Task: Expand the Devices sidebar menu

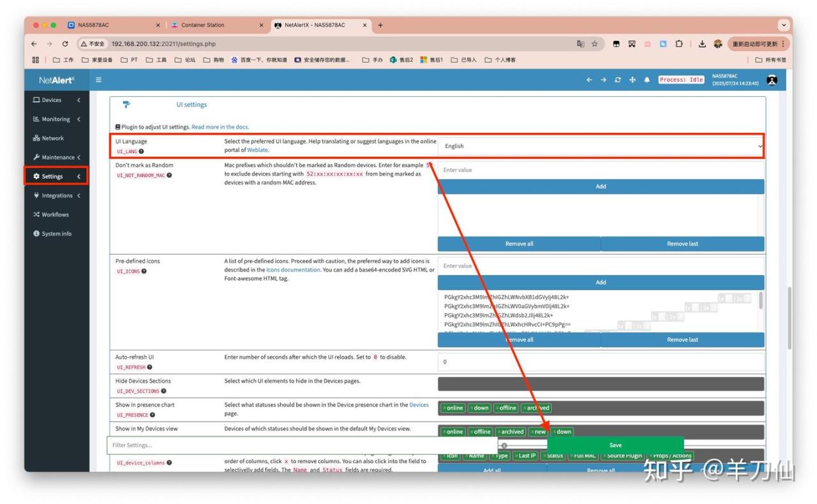Action: [56, 100]
